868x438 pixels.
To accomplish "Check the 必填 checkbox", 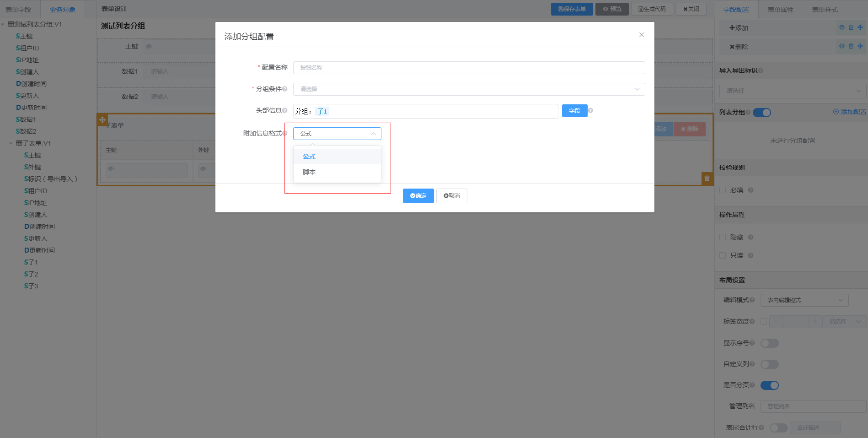I will click(x=723, y=190).
